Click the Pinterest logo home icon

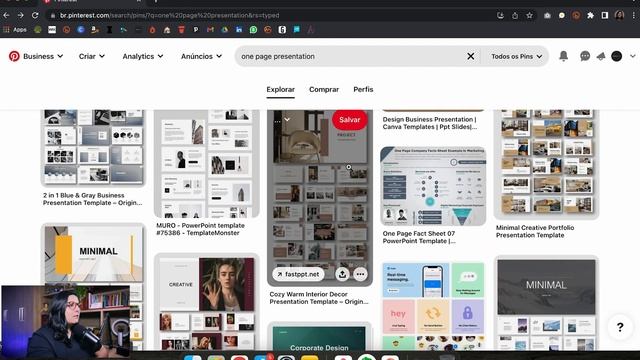[14, 56]
